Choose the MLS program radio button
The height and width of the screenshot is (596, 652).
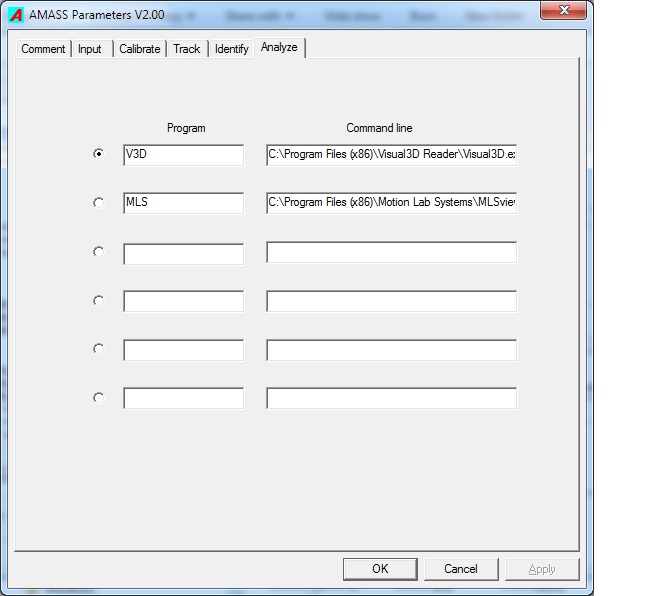(98, 203)
